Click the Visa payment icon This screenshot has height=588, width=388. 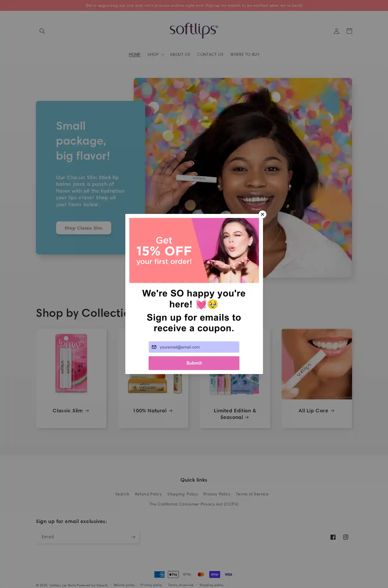pos(228,574)
